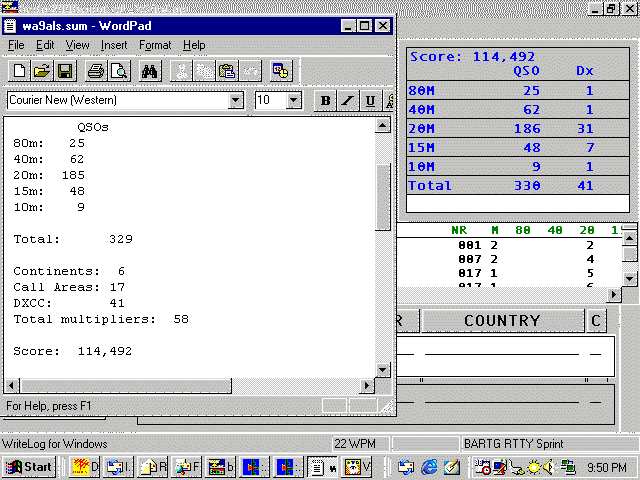The height and width of the screenshot is (480, 640).
Task: Launch Internet Explorer from the quick launch bar
Action: (429, 466)
